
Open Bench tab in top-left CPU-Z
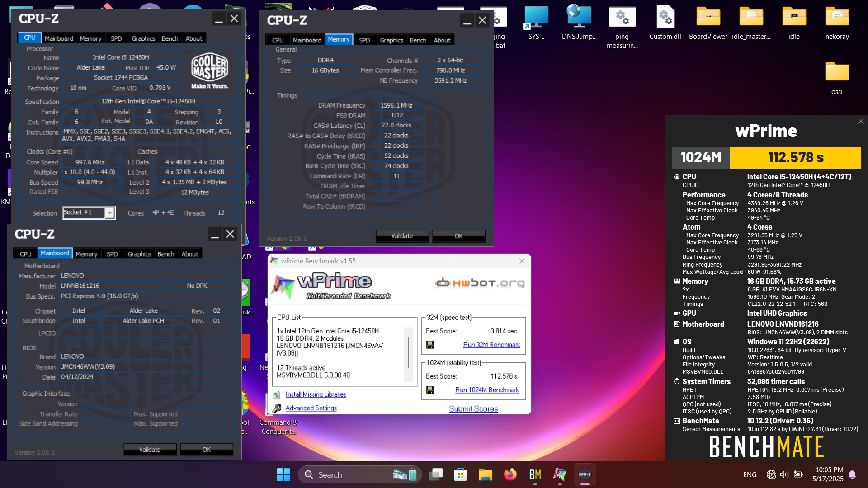[x=170, y=38]
